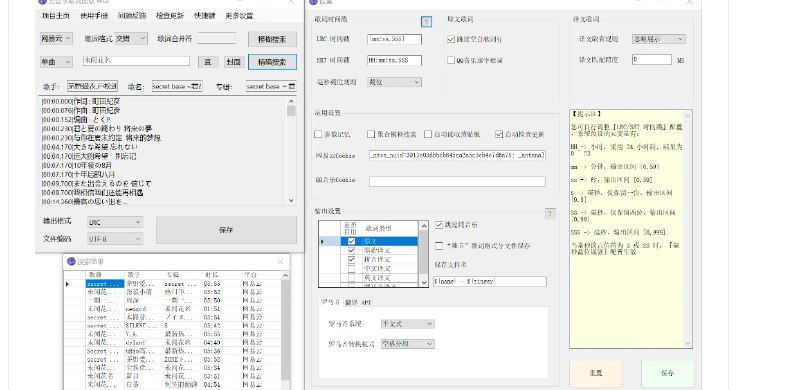Click the lyric type table scroll-up arrow
The height and width of the screenshot is (390, 800).
(x=424, y=225)
